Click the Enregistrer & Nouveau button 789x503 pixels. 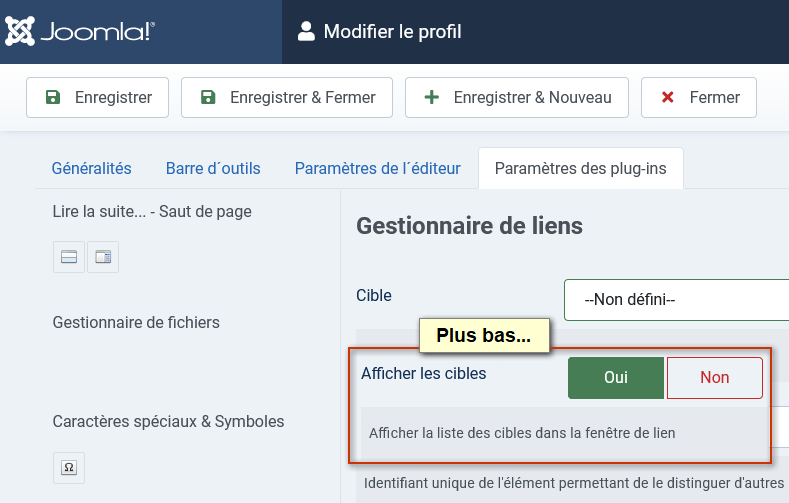517,97
